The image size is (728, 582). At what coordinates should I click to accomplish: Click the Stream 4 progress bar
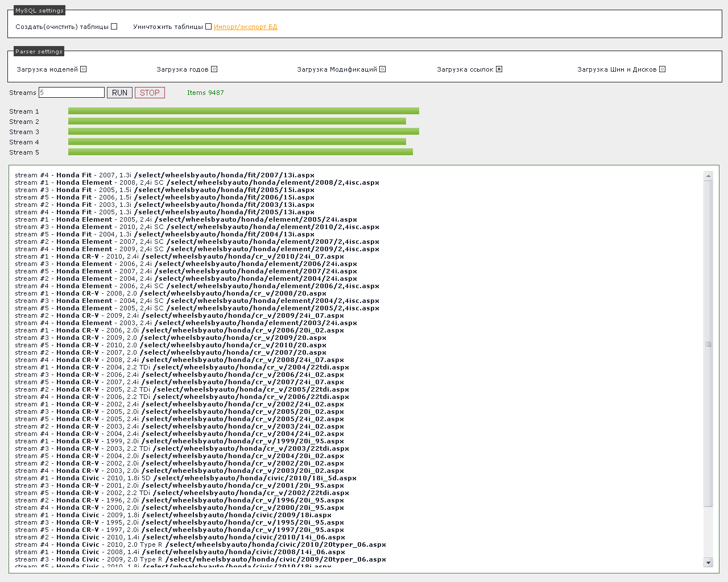tap(237, 142)
